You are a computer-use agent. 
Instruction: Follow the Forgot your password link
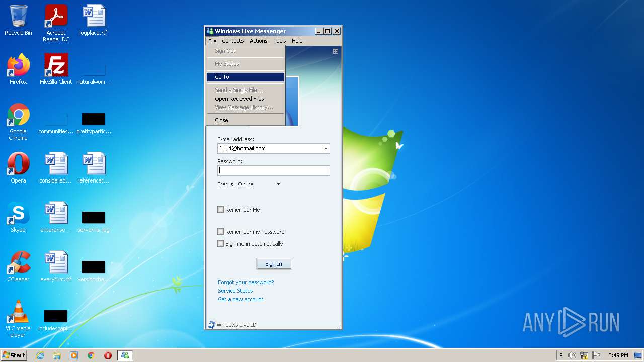[246, 282]
